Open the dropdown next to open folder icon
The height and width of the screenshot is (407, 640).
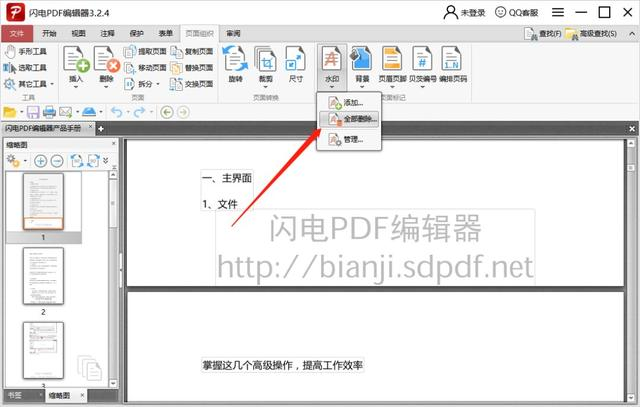tap(21, 112)
